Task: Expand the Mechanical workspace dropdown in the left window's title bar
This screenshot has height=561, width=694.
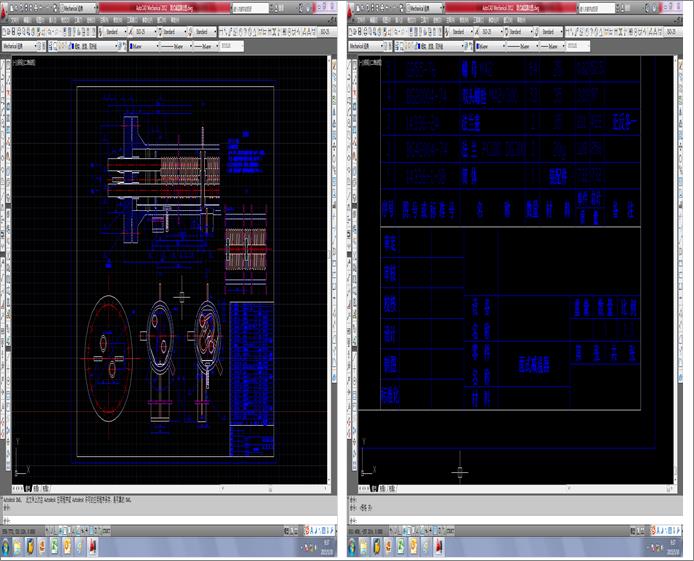Action: pos(78,8)
